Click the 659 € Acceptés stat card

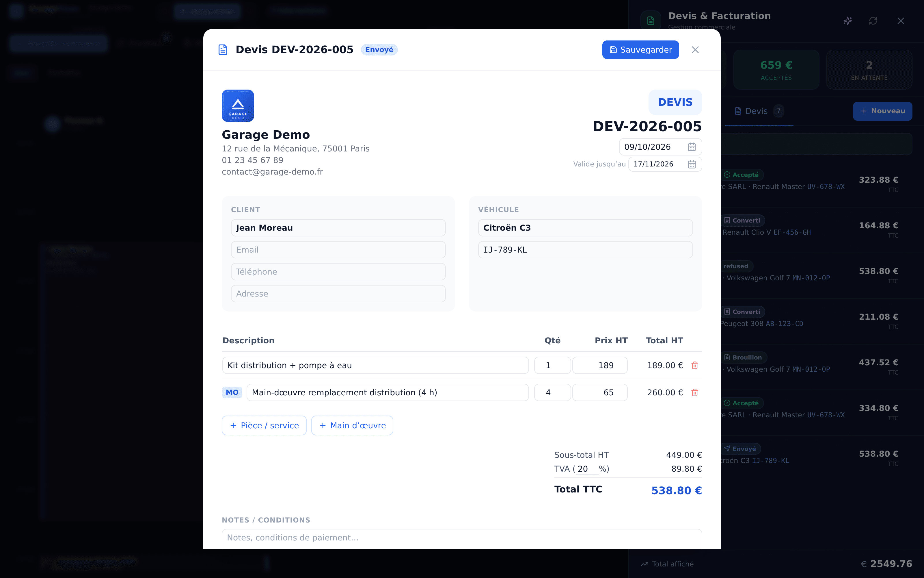(776, 70)
